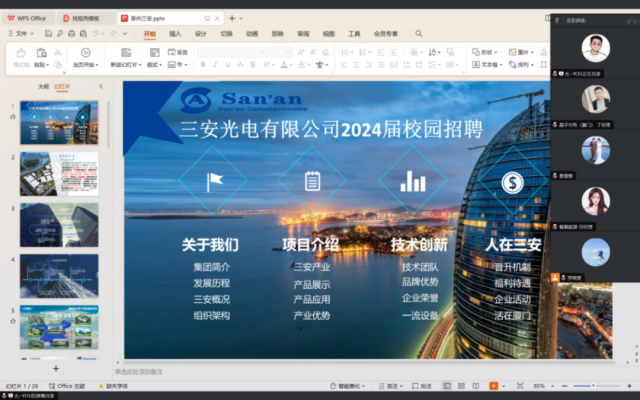Click the Save icon in quick toolbar
This screenshot has width=640, height=400.
tap(49, 33)
